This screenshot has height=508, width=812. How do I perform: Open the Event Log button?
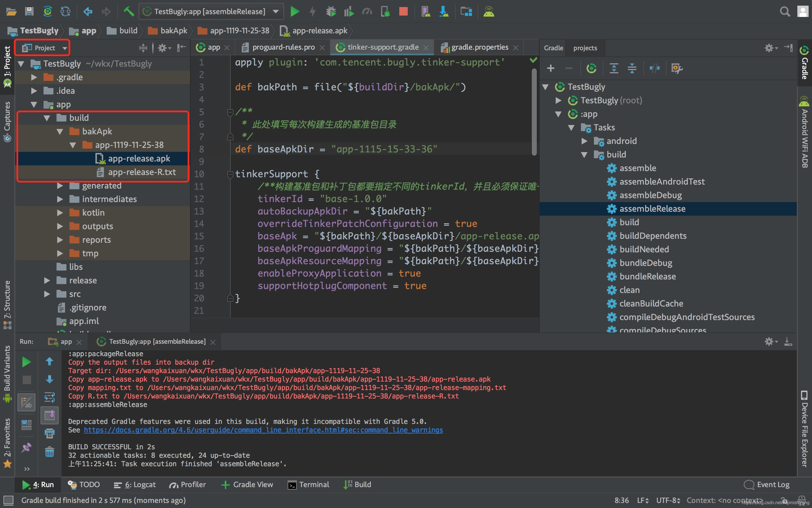(x=767, y=485)
